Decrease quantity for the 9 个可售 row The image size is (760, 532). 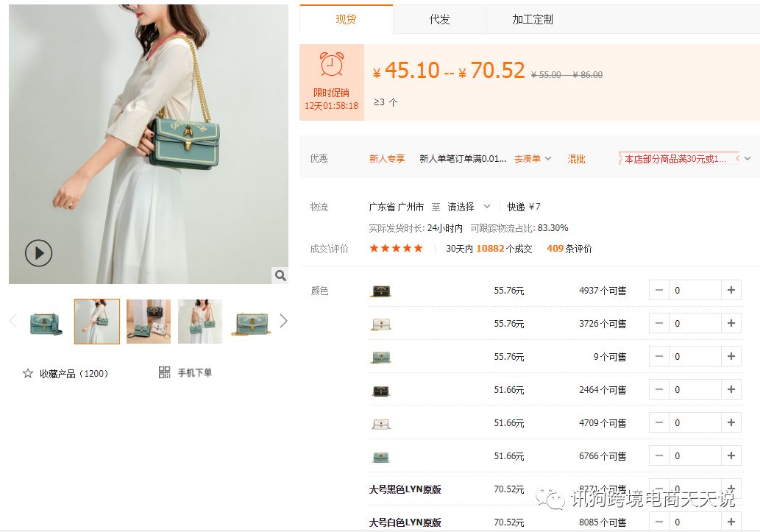pos(659,356)
